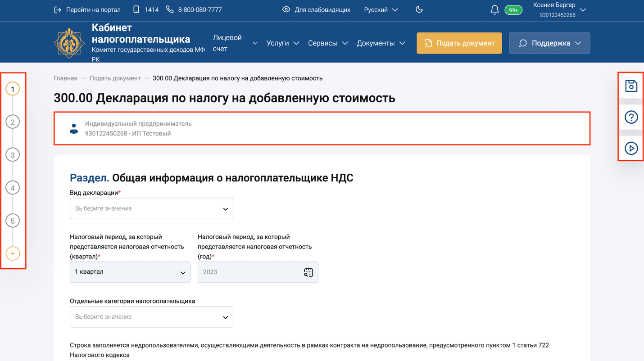Open help via the question mark icon
The image size is (644, 361).
click(631, 117)
